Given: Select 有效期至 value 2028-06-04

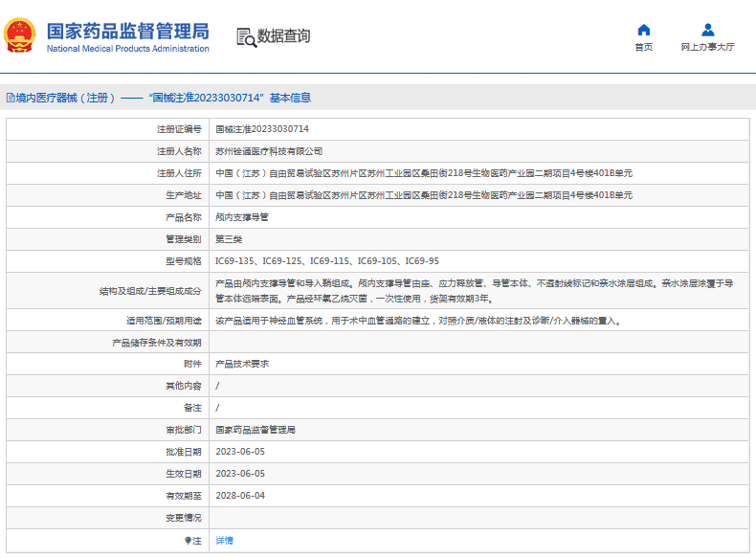Looking at the screenshot, I should point(240,496).
